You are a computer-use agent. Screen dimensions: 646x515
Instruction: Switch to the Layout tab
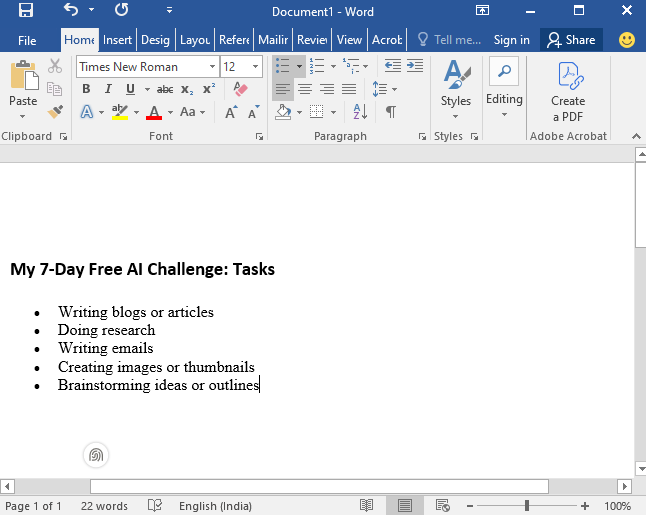click(195, 40)
